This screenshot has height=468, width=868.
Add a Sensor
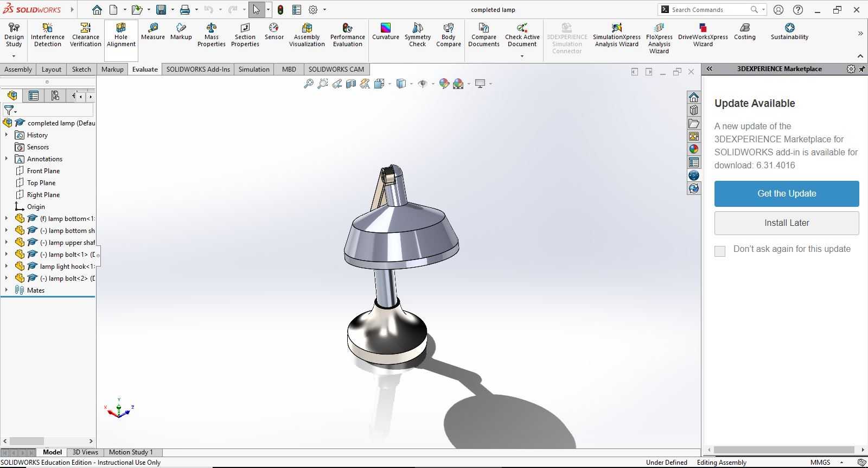tap(274, 31)
